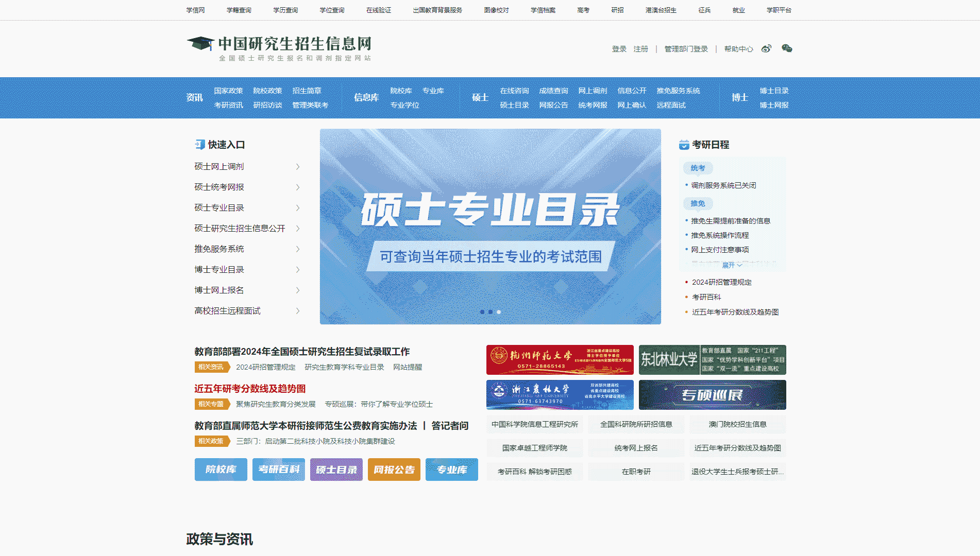Click 相关专题 orange tag

click(212, 404)
